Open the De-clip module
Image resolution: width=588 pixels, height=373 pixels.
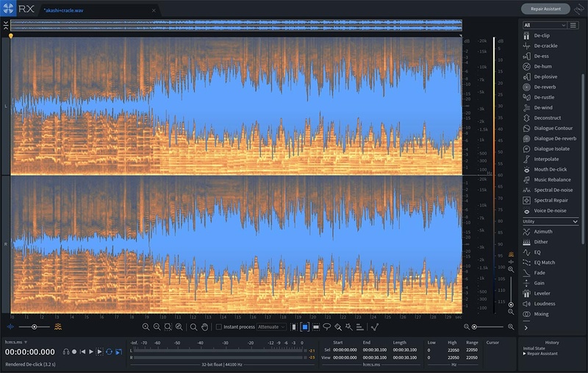540,35
